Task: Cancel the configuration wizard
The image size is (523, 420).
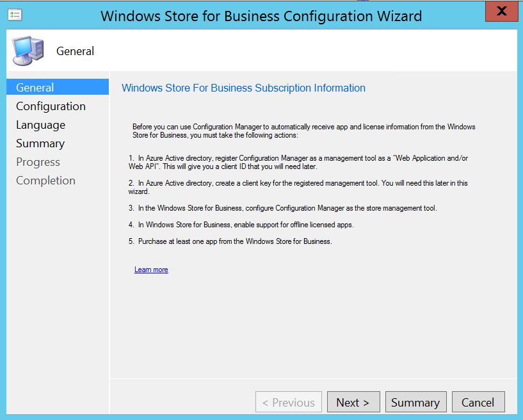Action: pos(478,402)
